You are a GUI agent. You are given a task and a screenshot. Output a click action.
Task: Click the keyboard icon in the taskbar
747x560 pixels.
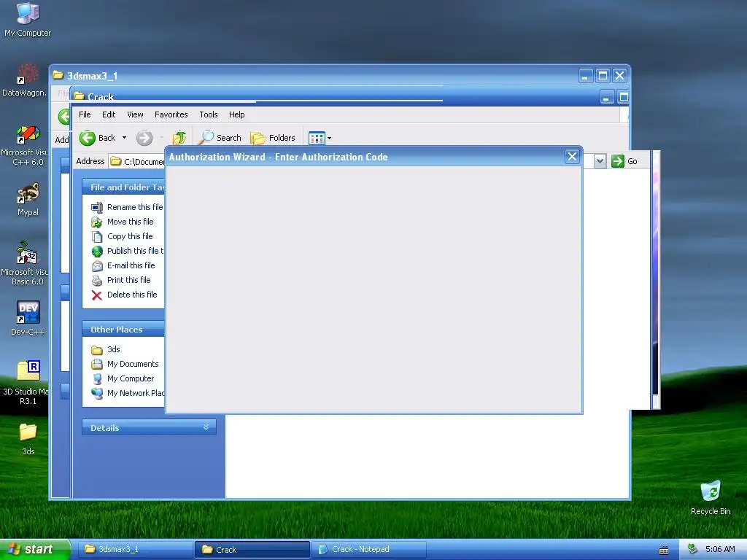point(664,551)
